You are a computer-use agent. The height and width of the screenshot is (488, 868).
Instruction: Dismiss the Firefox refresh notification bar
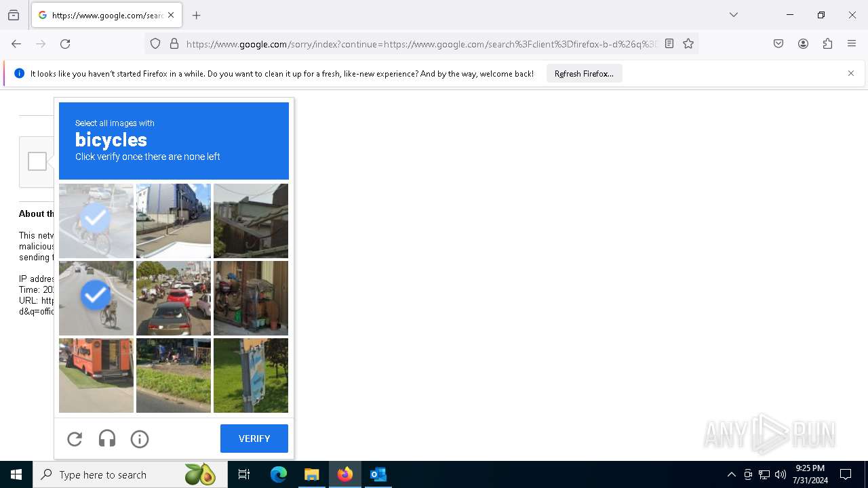pos(851,73)
